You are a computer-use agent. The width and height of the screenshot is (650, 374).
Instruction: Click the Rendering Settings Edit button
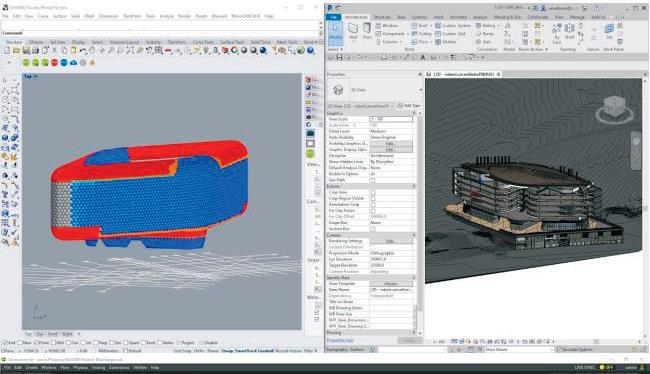(x=391, y=241)
